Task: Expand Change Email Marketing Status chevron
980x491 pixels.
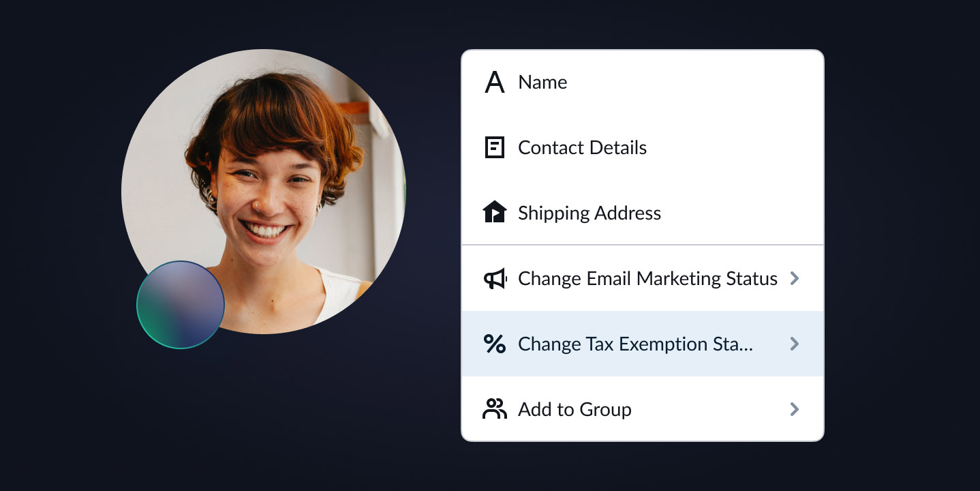Action: pos(794,279)
